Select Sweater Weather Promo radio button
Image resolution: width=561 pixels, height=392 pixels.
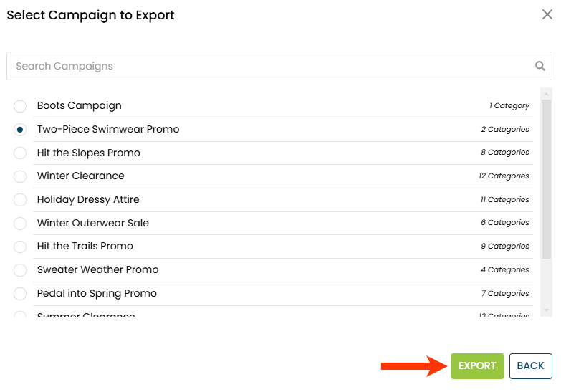[x=20, y=270]
